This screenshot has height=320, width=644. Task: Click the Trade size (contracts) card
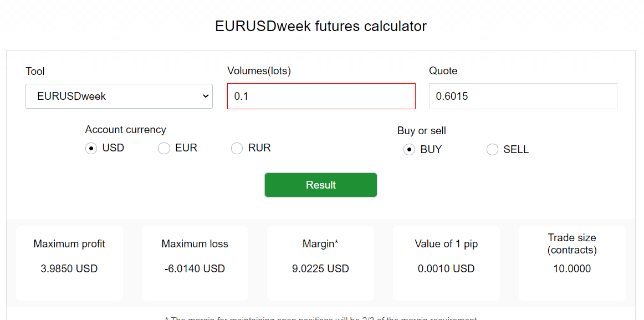(572, 263)
